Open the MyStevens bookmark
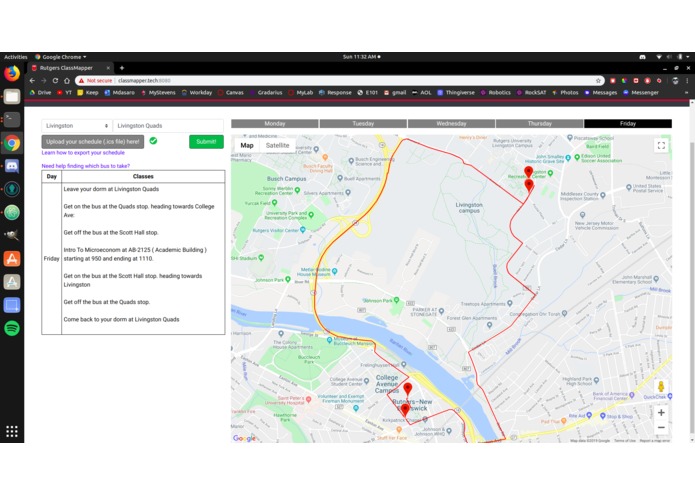Image resolution: width=695 pixels, height=494 pixels. 158,93
